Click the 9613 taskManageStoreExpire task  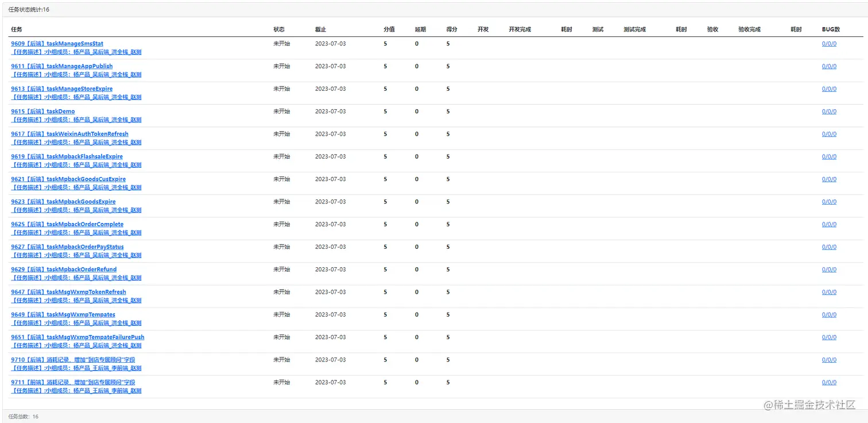click(x=61, y=89)
